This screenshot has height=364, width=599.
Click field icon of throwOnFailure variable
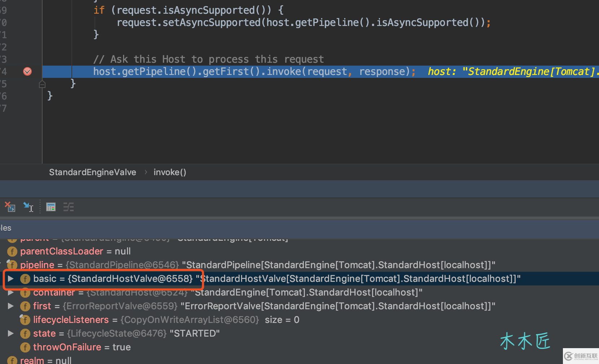tap(25, 347)
